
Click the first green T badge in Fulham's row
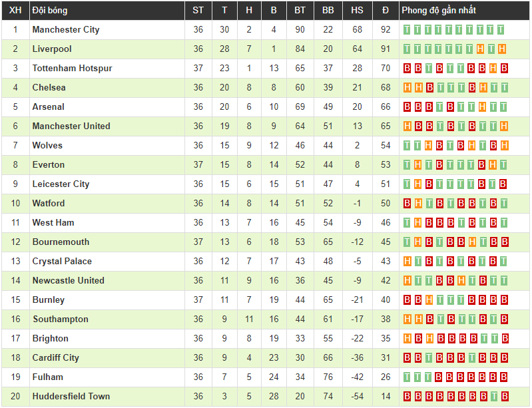[407, 377]
